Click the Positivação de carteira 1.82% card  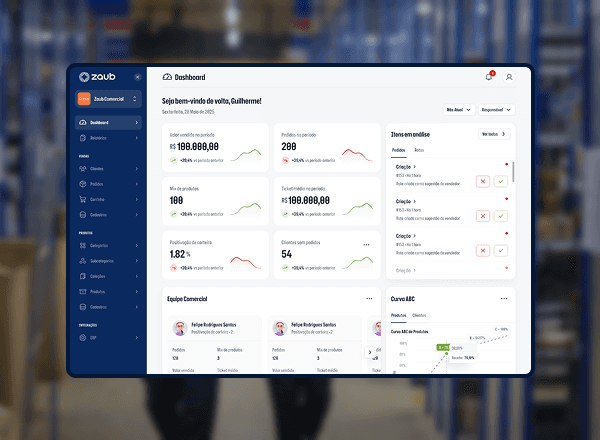(x=215, y=255)
